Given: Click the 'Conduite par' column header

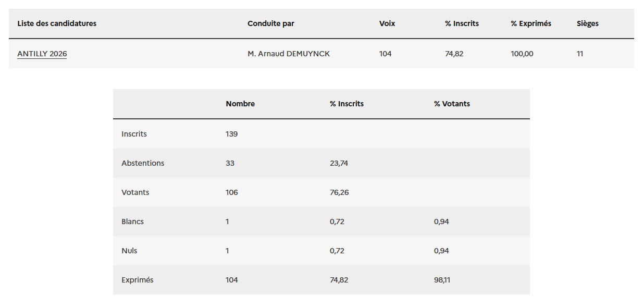Looking at the screenshot, I should click(x=270, y=23).
